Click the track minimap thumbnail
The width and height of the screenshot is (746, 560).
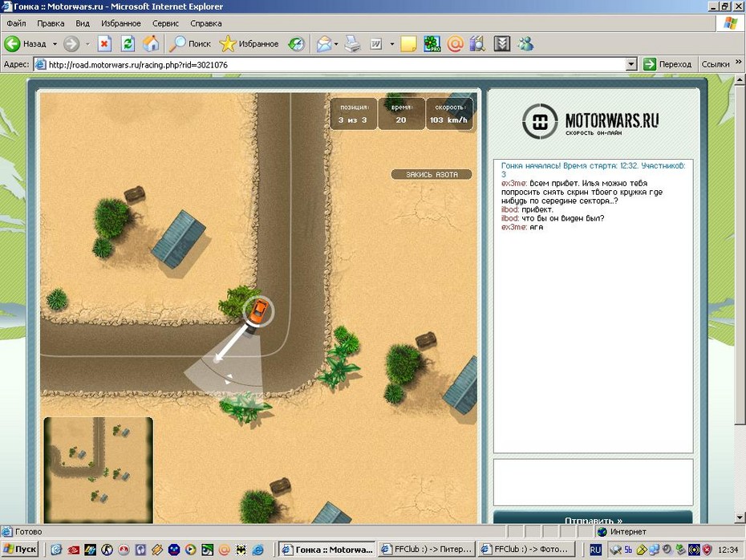click(x=98, y=469)
